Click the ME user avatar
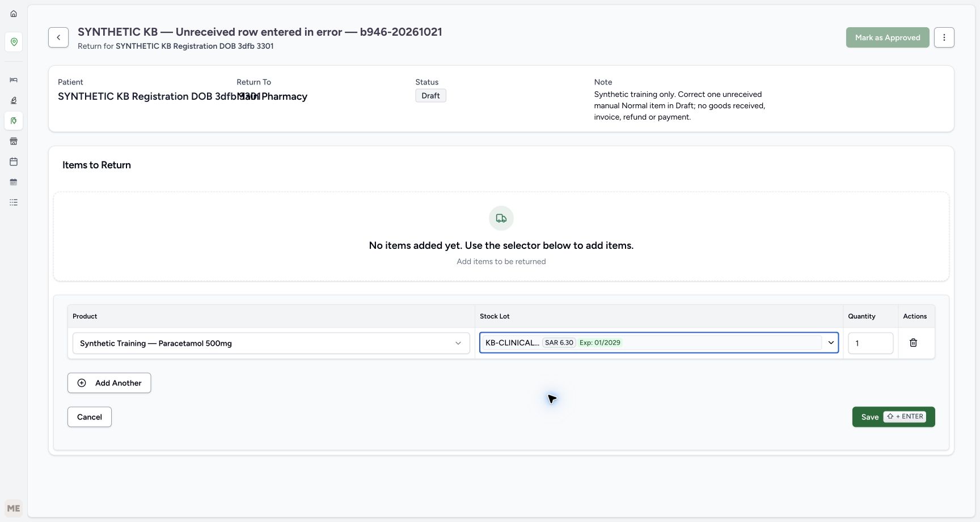The width and height of the screenshot is (980, 522). [x=14, y=508]
